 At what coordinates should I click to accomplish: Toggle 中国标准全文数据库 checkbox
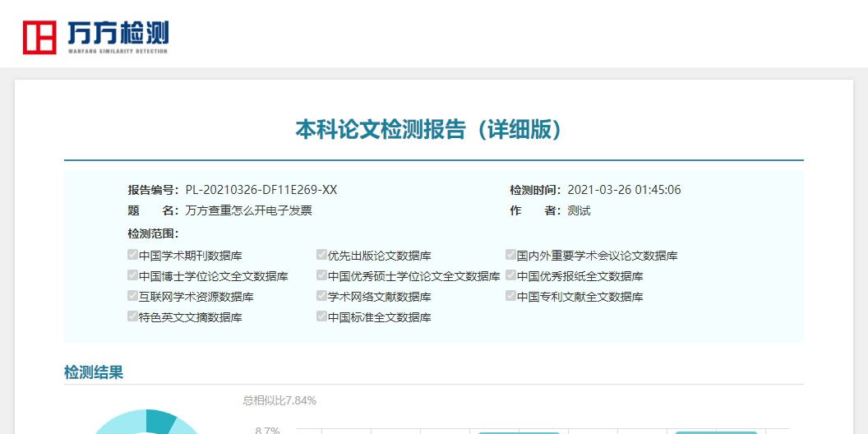(x=321, y=316)
